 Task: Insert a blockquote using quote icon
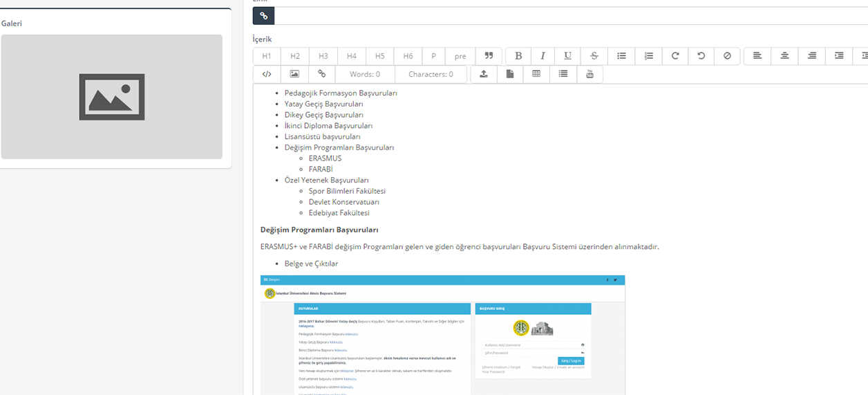(489, 56)
